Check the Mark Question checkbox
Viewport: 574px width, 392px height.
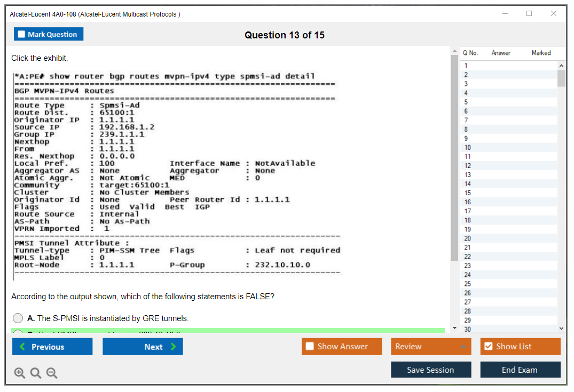coord(22,35)
